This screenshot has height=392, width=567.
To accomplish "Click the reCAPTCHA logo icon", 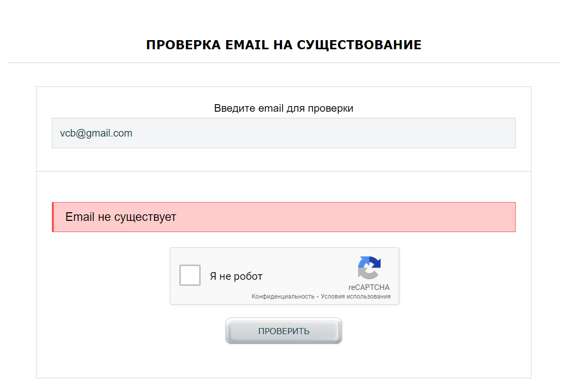I will tap(369, 268).
